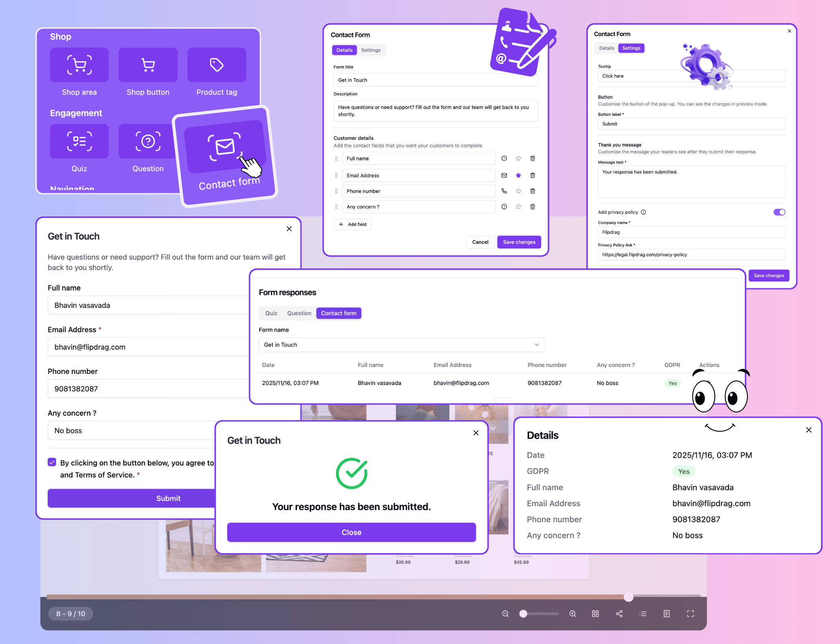Zoom in using the magnifier icon

(x=572, y=614)
